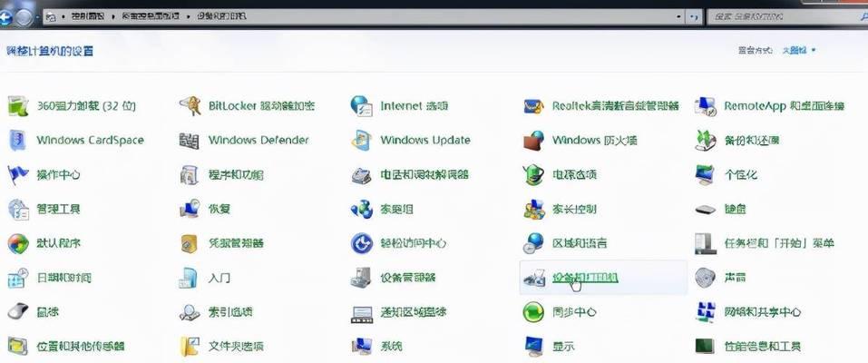Click the Forward navigation arrow button
Screen dimensions: 868x363
click(24, 18)
